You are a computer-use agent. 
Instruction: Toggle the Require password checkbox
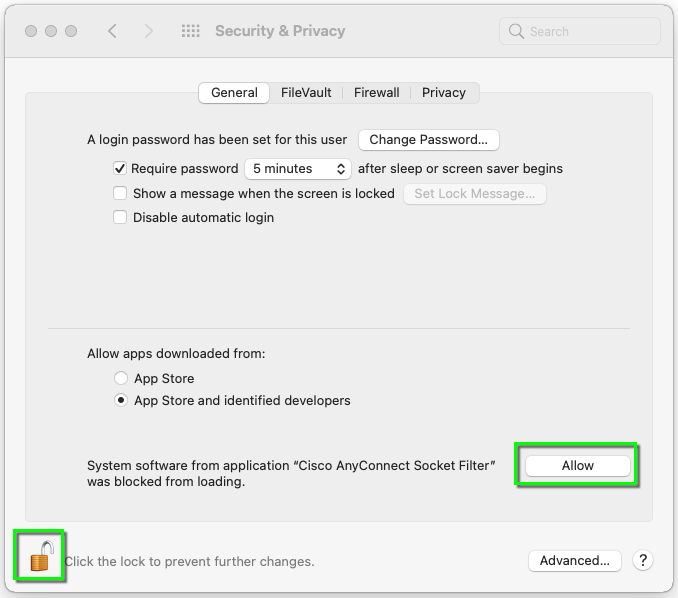120,169
